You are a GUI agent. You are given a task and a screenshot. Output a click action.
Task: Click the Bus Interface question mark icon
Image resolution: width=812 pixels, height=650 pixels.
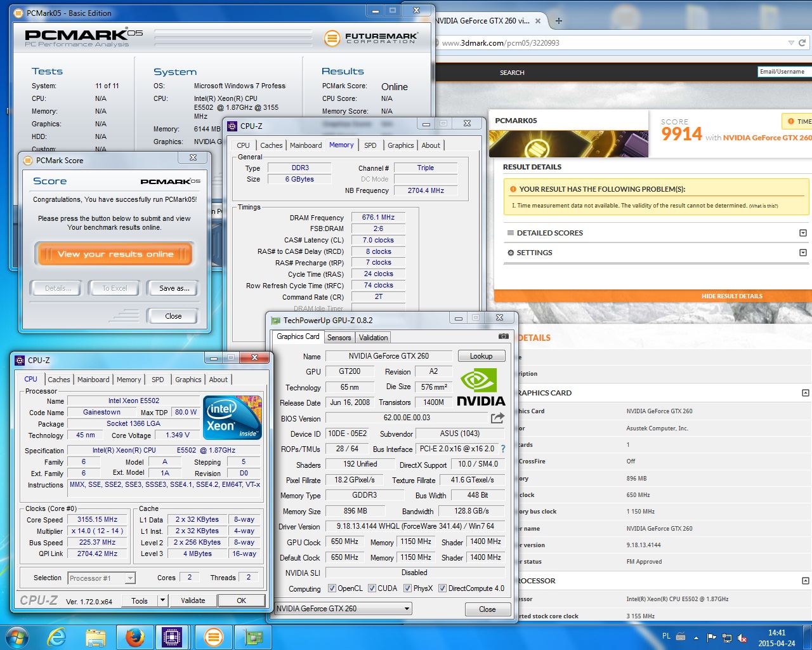click(x=503, y=449)
